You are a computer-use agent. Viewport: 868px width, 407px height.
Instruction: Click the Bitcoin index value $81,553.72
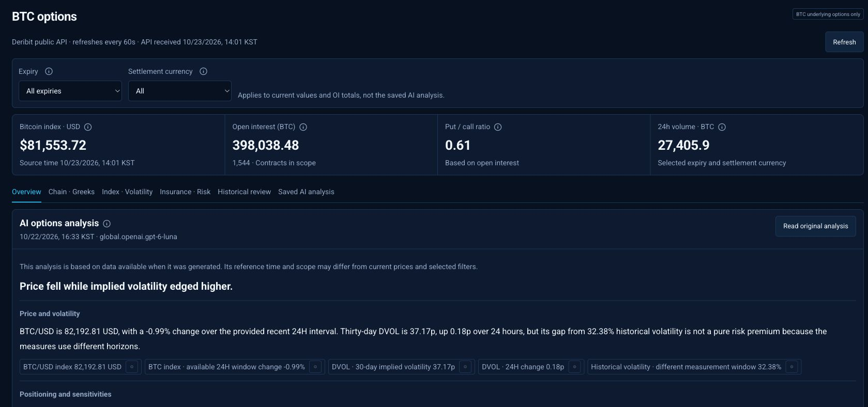pos(53,145)
